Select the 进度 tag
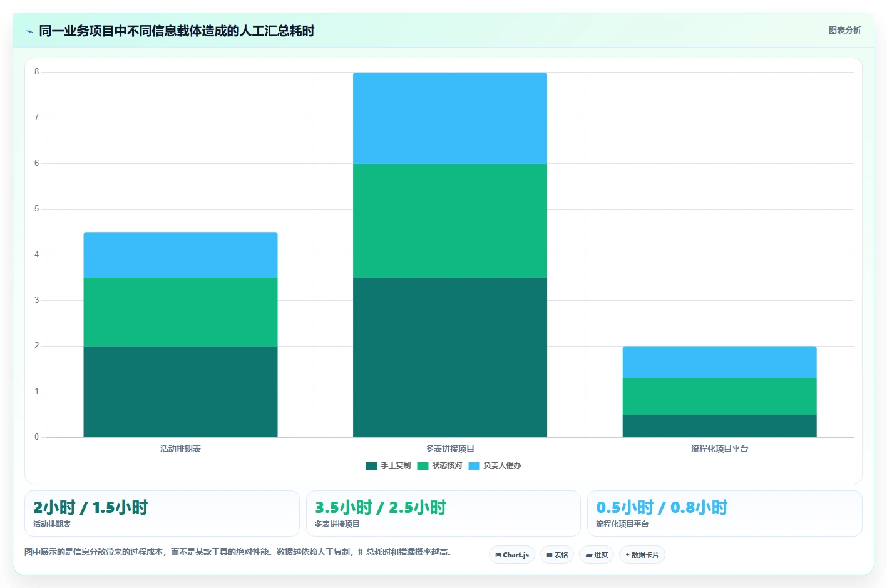 [x=597, y=555]
